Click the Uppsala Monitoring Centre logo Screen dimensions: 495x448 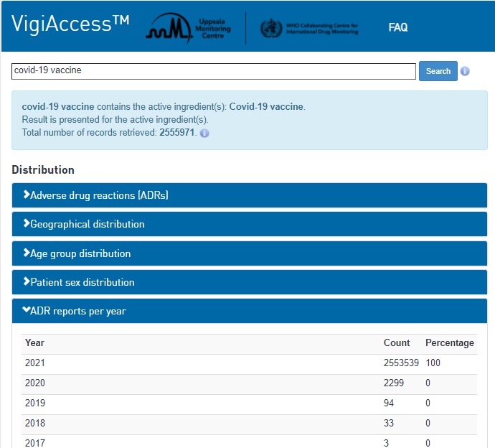click(x=189, y=28)
